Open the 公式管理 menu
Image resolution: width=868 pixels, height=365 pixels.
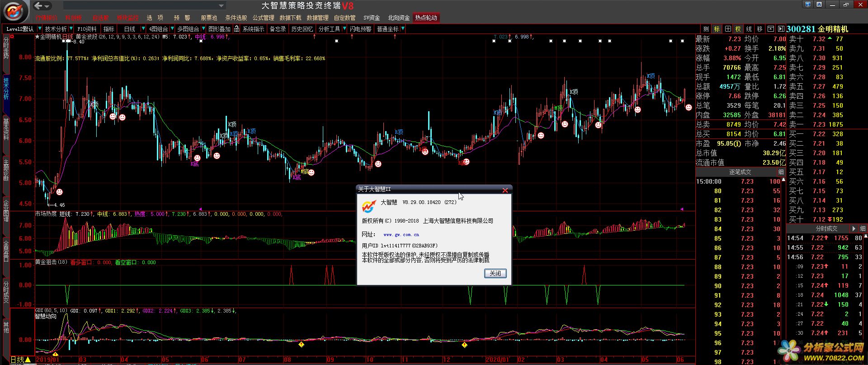click(264, 18)
